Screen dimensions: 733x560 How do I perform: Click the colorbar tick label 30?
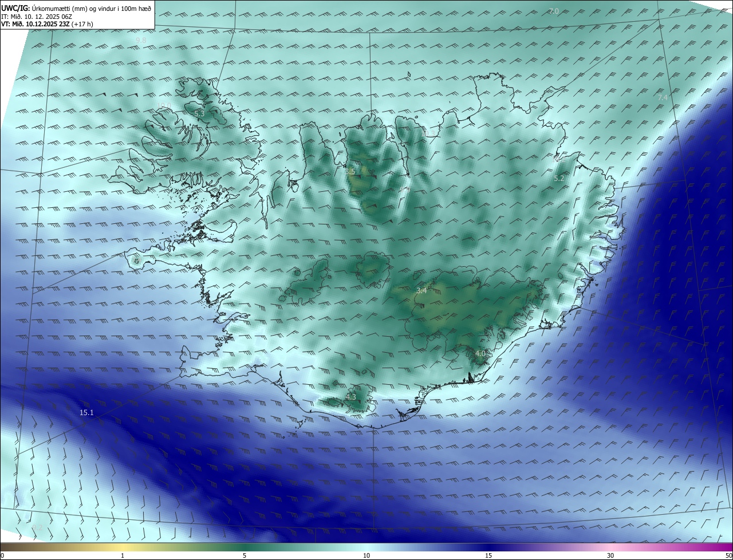point(610,555)
